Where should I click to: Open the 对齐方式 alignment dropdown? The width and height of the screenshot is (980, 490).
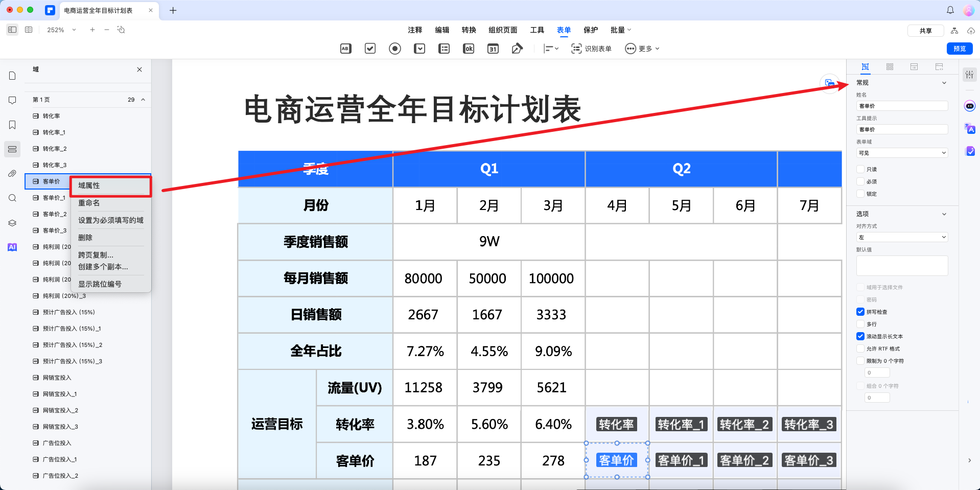click(x=902, y=237)
